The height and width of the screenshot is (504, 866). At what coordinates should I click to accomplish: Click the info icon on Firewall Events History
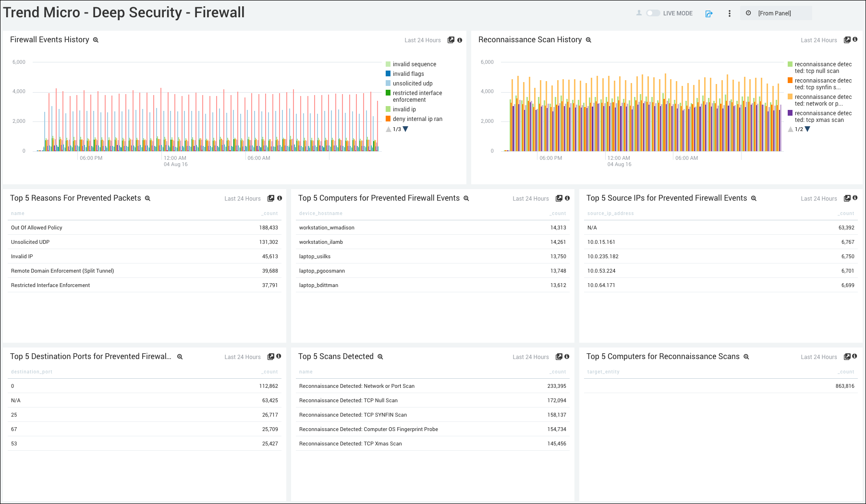tap(460, 40)
